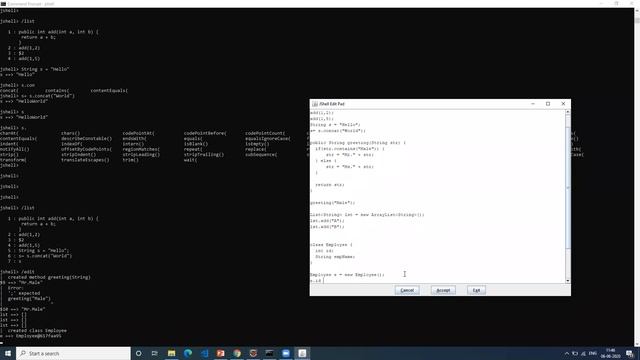Click the Edit Pad scrollbar down arrow
The image size is (640, 360).
pos(567,281)
